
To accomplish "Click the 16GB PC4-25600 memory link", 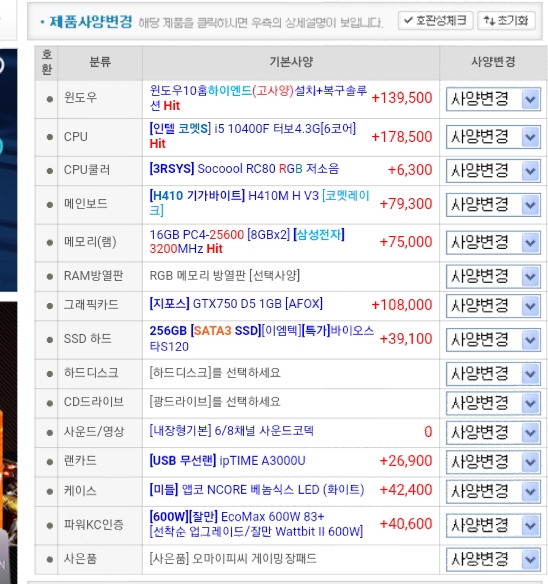I will click(247, 242).
